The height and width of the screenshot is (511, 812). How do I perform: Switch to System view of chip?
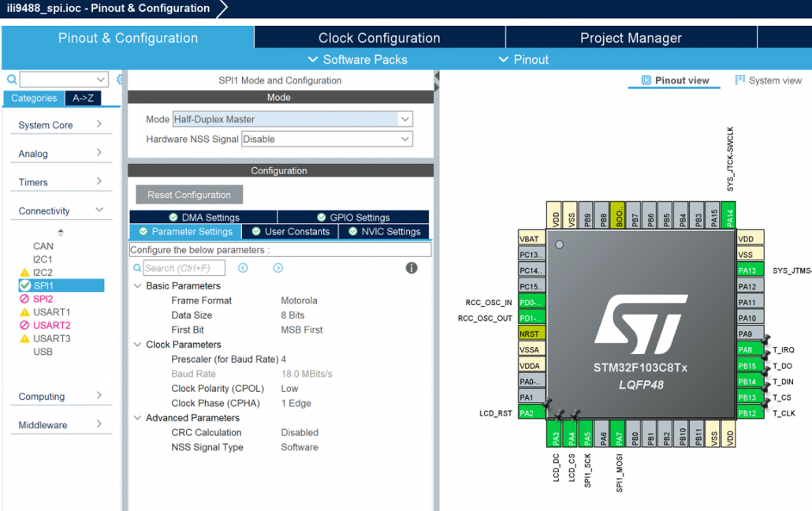coord(768,80)
